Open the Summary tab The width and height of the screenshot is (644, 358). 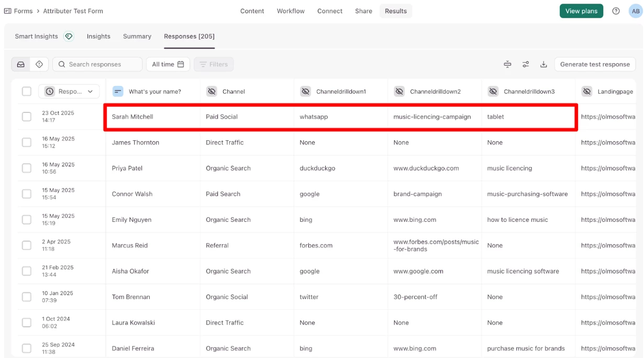(x=137, y=36)
